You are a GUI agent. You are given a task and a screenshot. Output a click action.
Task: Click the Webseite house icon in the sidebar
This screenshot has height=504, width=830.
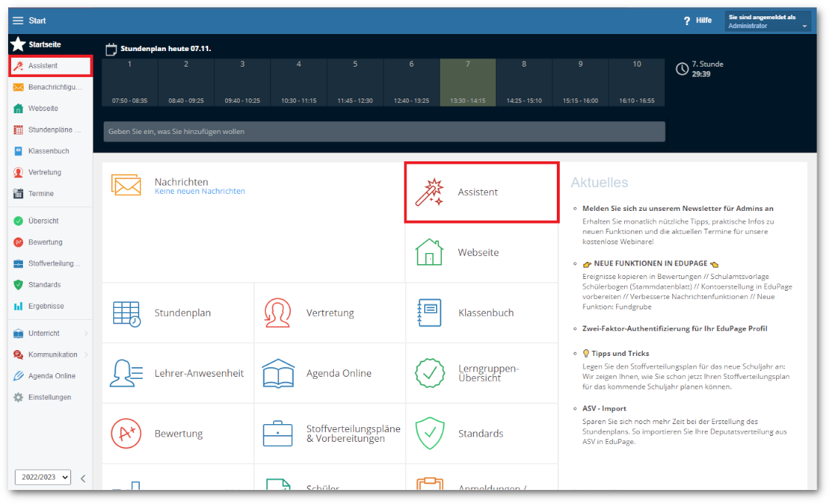[19, 108]
